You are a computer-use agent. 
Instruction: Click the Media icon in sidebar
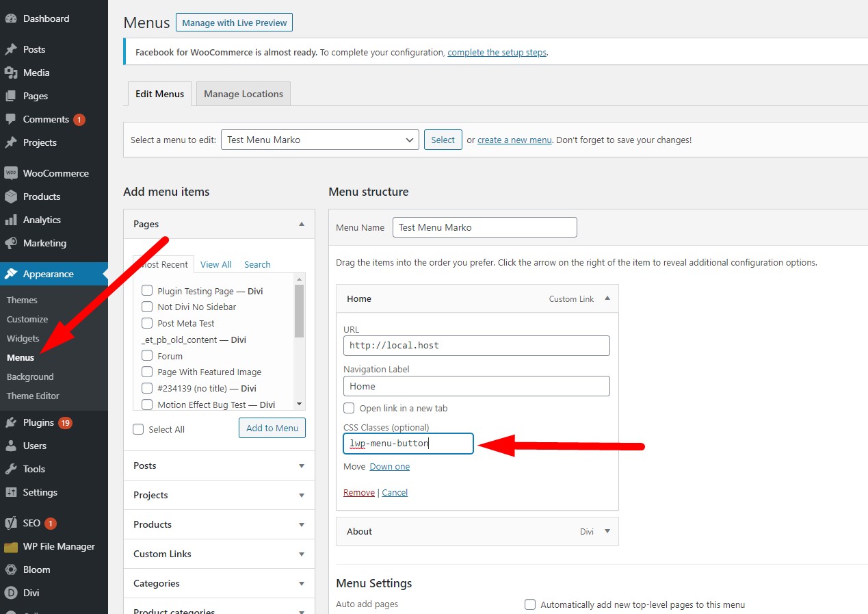(x=11, y=73)
